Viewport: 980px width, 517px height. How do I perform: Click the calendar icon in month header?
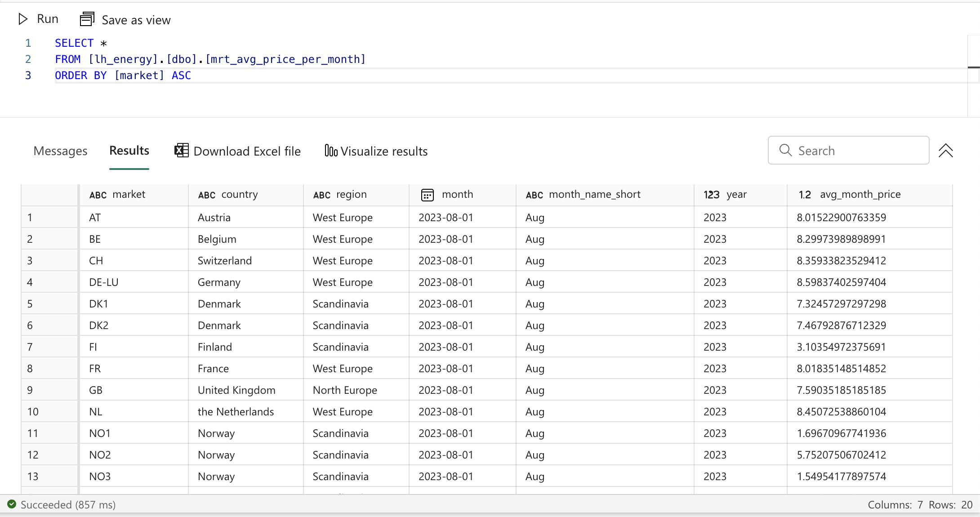coord(427,195)
